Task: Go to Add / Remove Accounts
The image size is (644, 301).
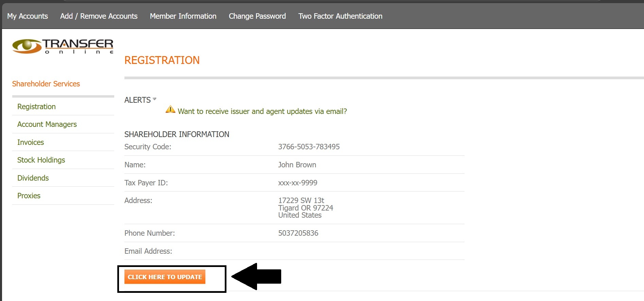Action: (99, 16)
